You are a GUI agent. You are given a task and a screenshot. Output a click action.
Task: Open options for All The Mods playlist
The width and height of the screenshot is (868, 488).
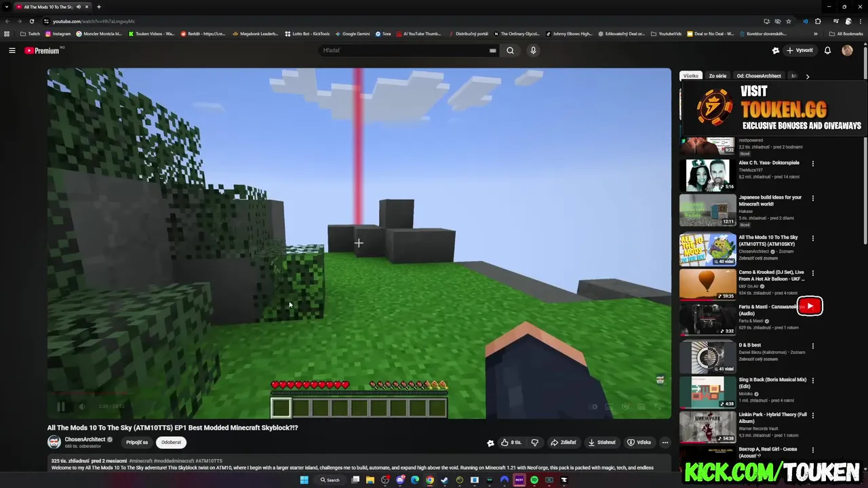(x=812, y=238)
